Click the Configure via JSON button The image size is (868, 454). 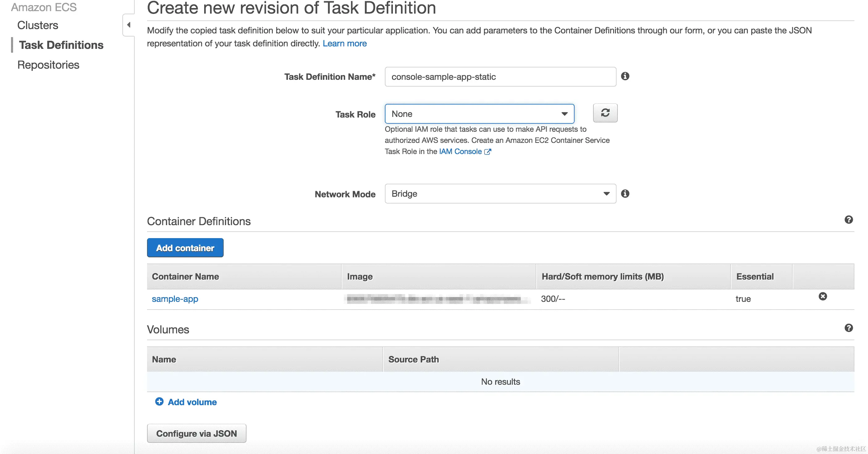pos(196,433)
